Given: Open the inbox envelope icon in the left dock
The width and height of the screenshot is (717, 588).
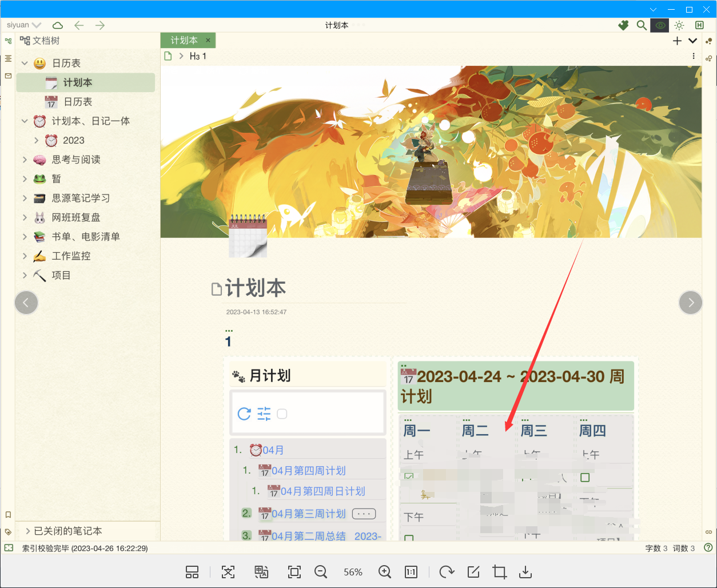Looking at the screenshot, I should 8,76.
